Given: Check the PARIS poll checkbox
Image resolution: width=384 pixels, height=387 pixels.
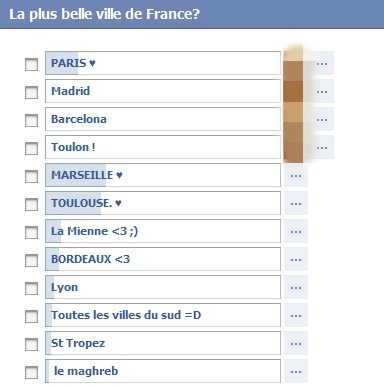Looking at the screenshot, I should point(31,64).
